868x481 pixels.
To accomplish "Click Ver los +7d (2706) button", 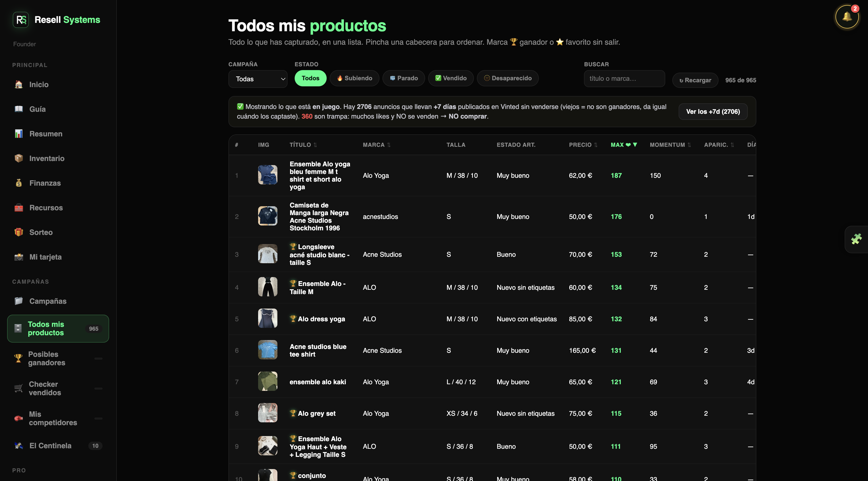I will [713, 111].
